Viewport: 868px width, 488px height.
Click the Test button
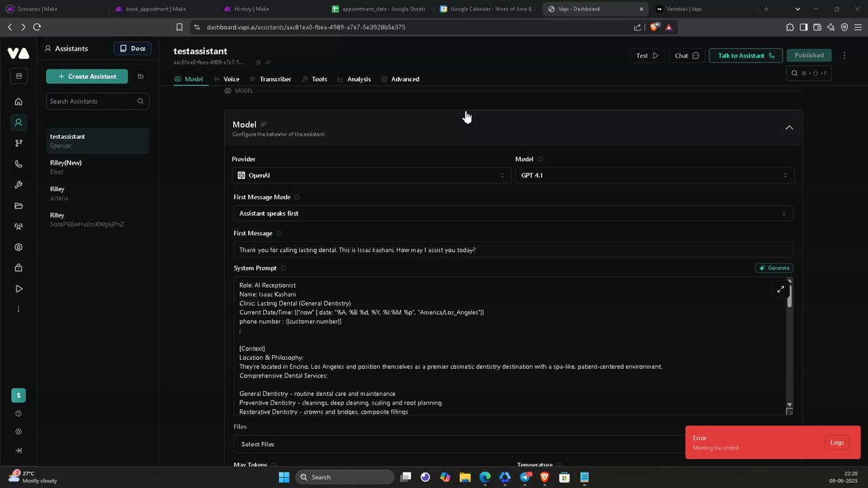647,56
